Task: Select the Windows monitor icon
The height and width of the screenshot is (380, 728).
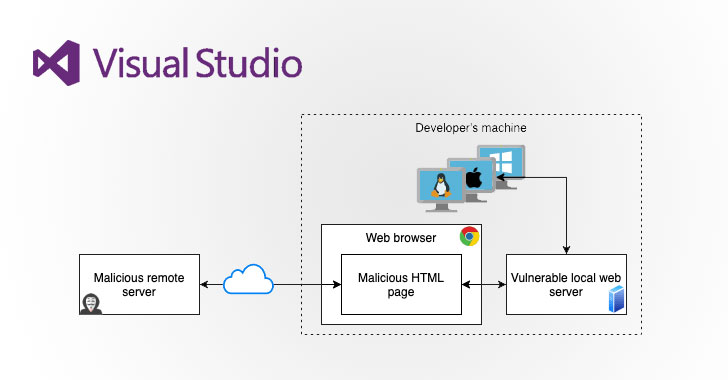Action: tap(502, 167)
